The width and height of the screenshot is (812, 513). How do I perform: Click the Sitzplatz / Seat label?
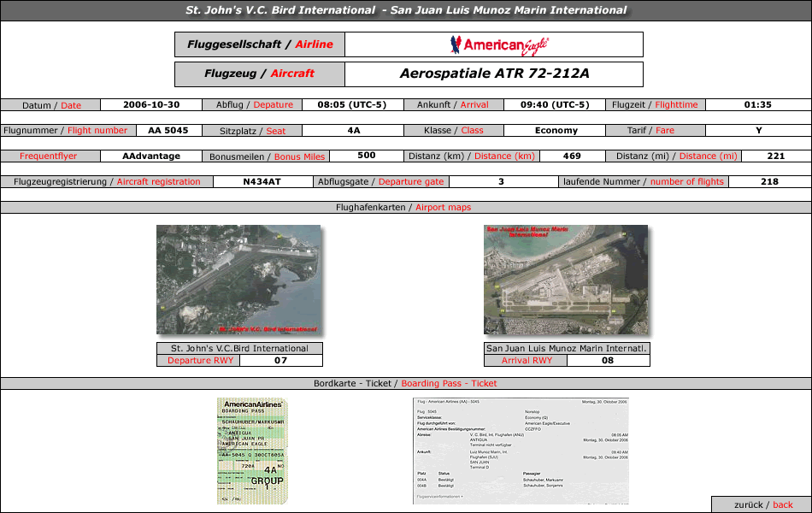(x=252, y=131)
